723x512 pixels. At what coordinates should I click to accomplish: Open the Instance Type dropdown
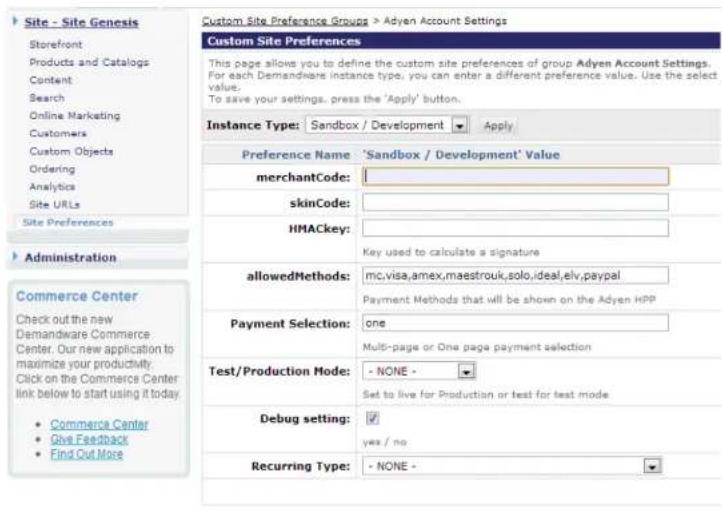tap(386, 125)
